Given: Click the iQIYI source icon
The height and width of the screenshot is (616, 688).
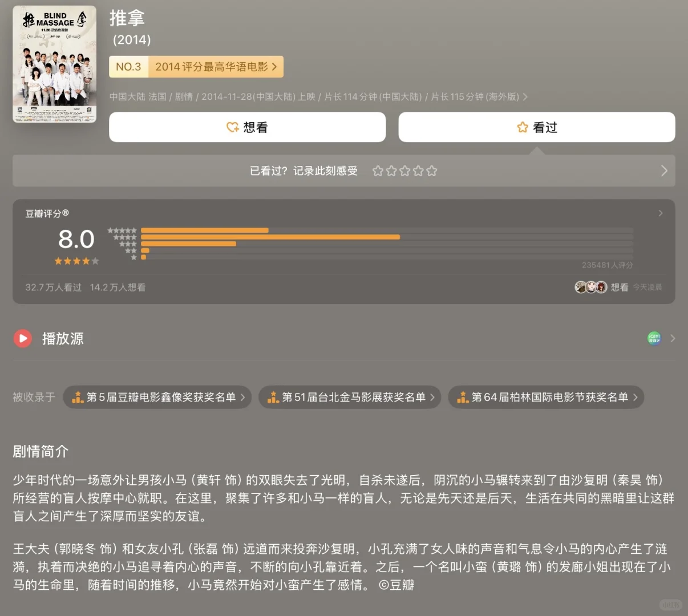Looking at the screenshot, I should tap(654, 338).
